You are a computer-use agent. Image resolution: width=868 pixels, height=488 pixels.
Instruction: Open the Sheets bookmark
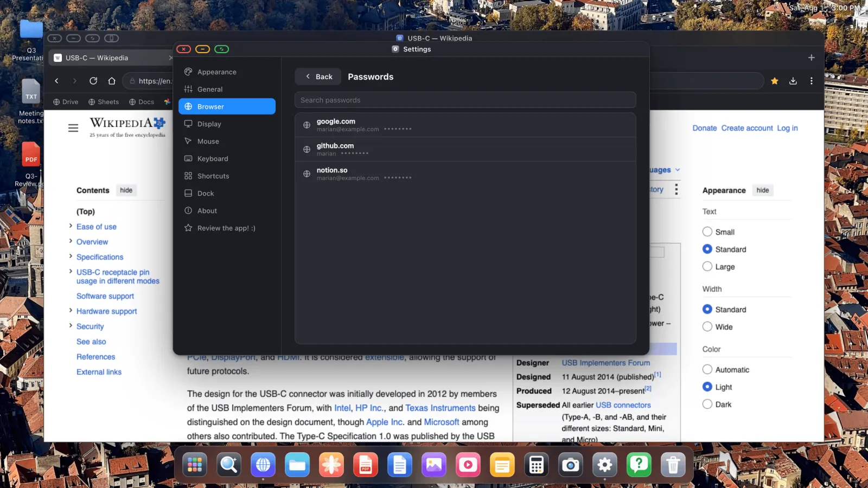[104, 102]
